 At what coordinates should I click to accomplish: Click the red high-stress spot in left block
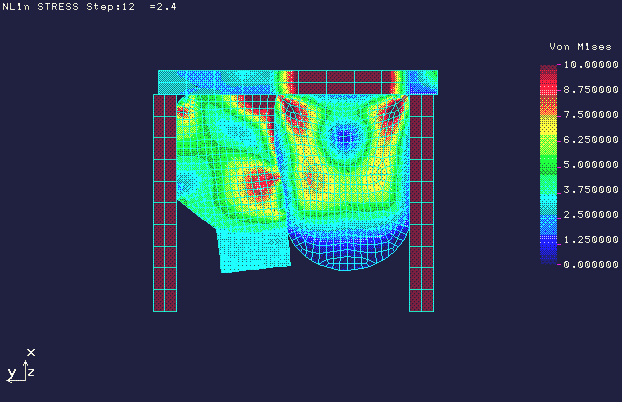click(263, 182)
